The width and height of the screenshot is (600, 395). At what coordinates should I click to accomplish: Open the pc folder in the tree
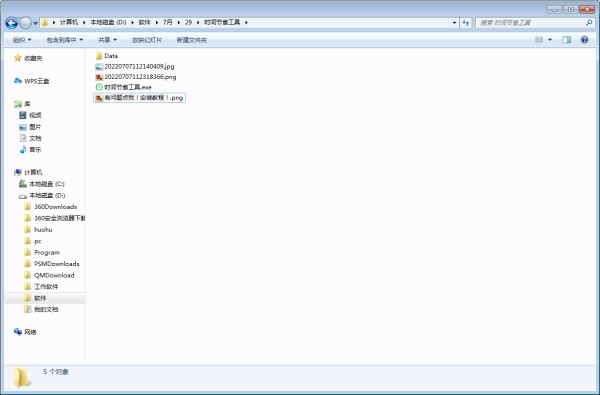33,241
